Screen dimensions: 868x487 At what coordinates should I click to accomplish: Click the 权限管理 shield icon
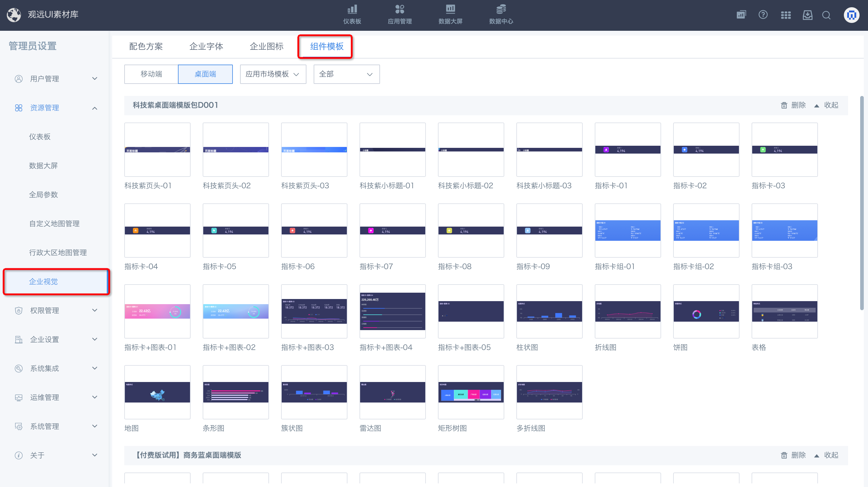click(x=18, y=310)
